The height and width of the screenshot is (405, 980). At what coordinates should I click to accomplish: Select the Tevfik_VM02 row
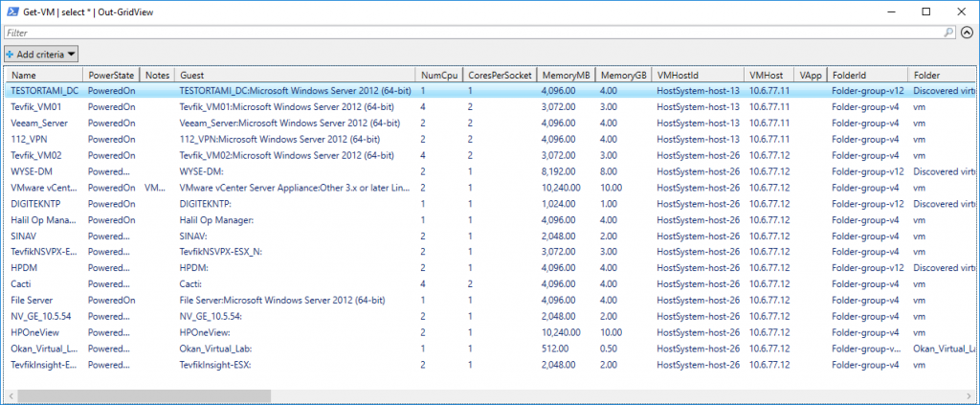click(x=490, y=155)
